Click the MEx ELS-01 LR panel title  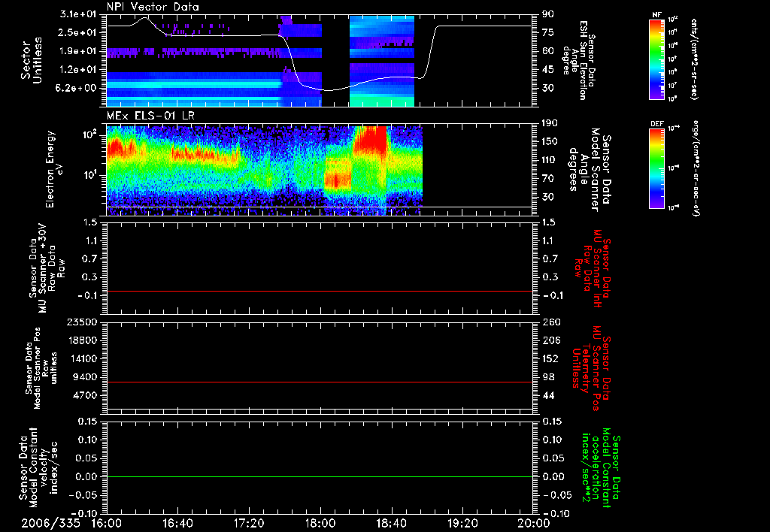click(x=150, y=116)
